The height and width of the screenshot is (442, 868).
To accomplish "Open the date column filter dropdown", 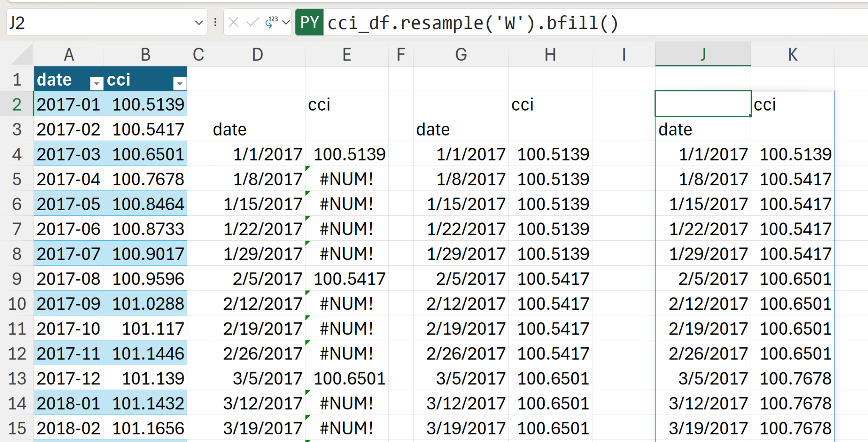I will coord(97,83).
